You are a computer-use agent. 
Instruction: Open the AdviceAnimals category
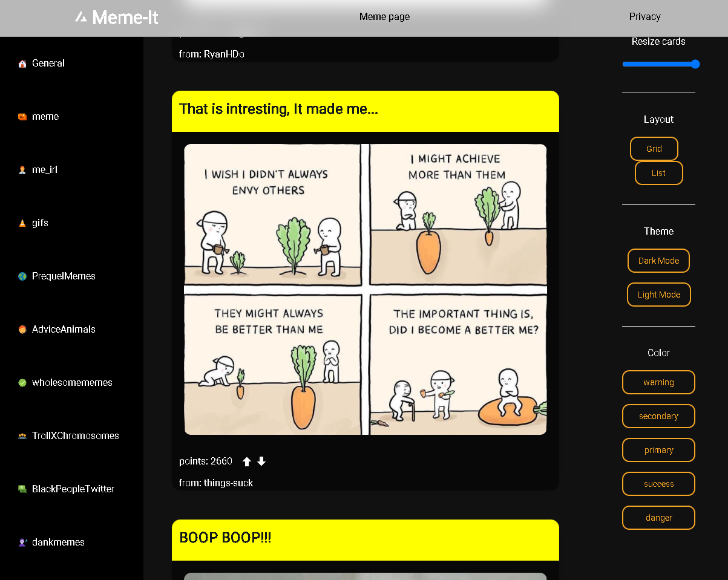coord(64,330)
